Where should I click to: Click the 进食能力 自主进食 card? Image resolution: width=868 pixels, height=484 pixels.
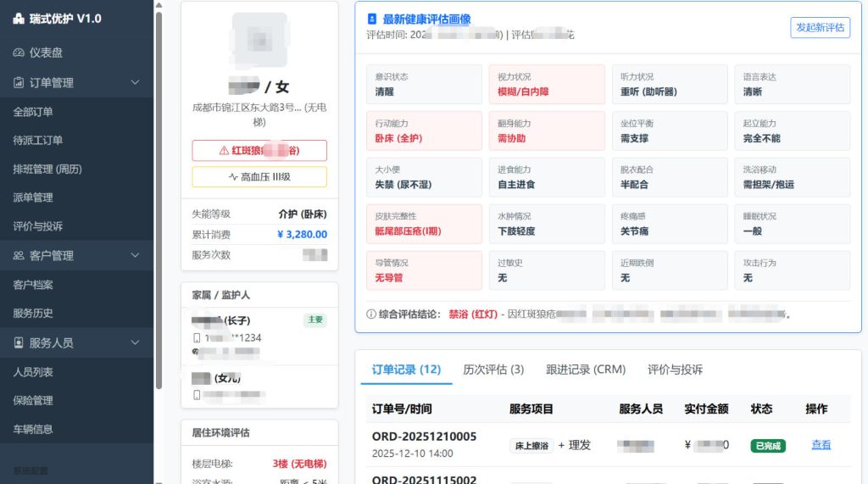[x=547, y=177]
